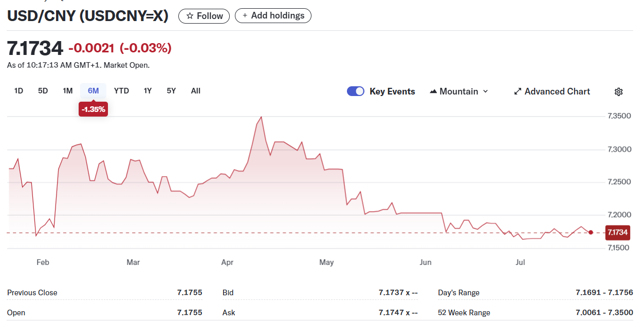The image size is (644, 323).
Task: Open the Advanced Chart link
Action: click(x=552, y=91)
